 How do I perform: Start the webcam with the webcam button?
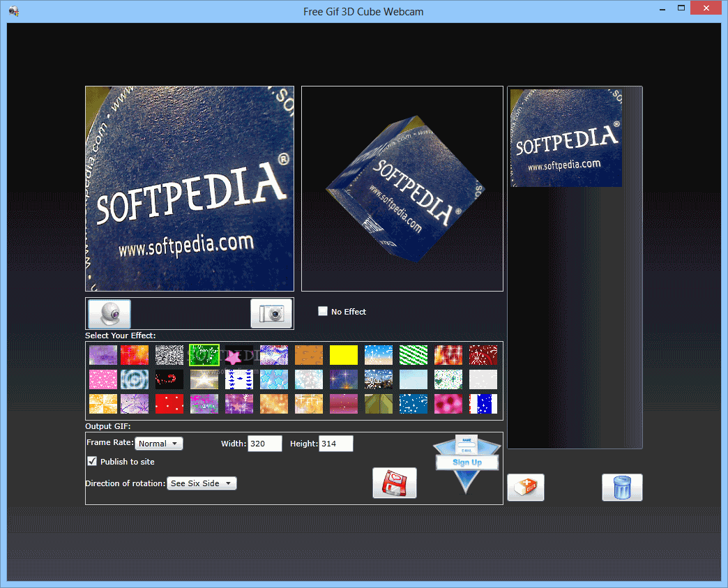pos(109,313)
